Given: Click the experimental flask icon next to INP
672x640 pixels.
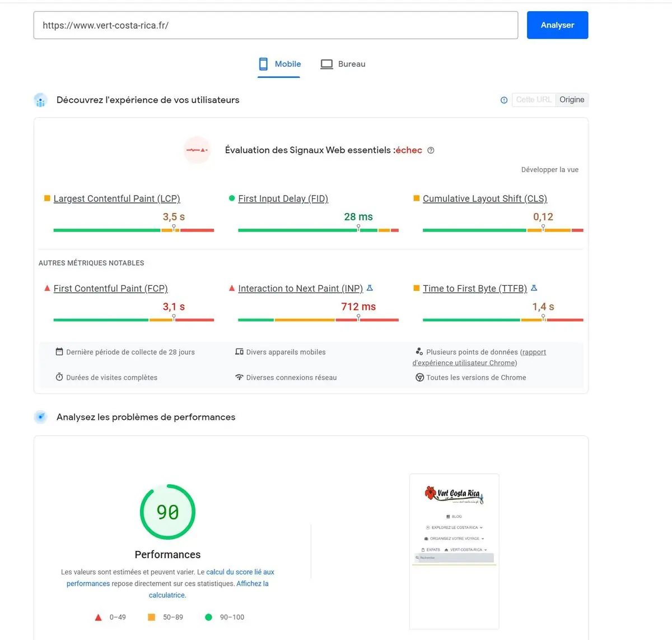Looking at the screenshot, I should pyautogui.click(x=370, y=288).
